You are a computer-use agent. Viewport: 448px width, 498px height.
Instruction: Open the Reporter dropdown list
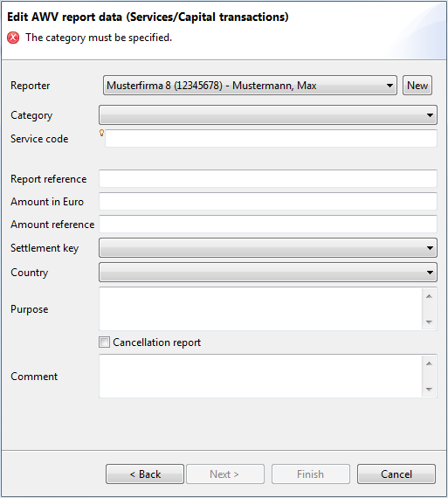tap(250, 85)
